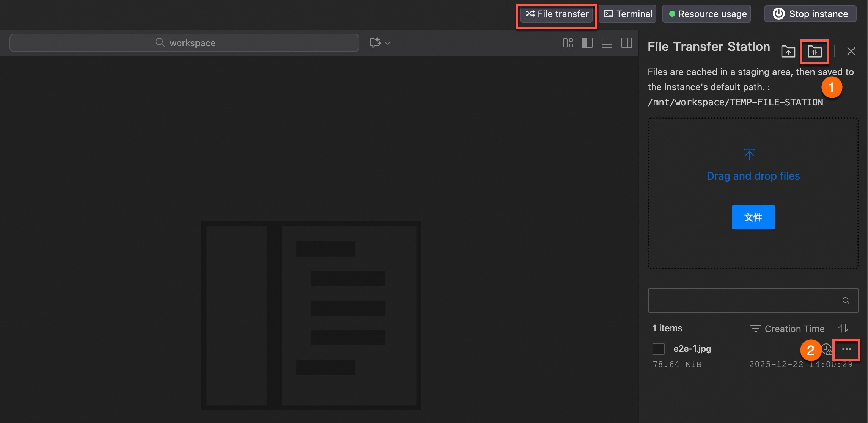Click the clock warning icon for e2e-1.jpg
The height and width of the screenshot is (423, 868).
point(827,349)
